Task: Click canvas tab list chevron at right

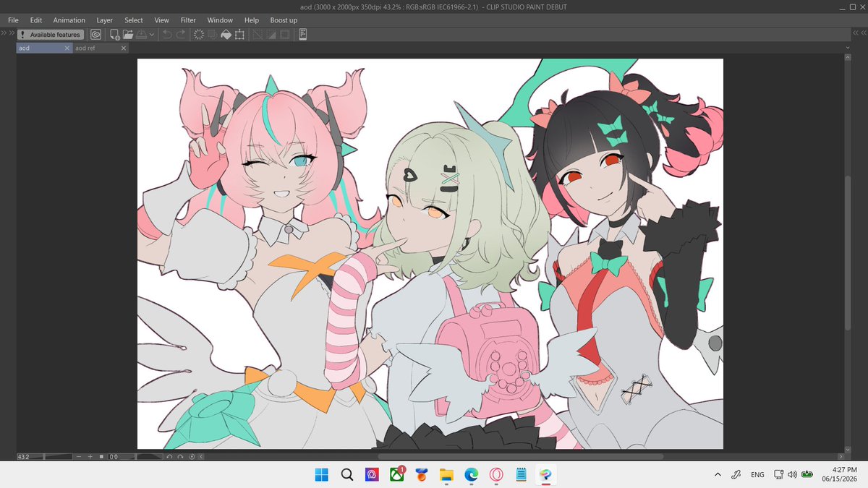Action: pos(846,48)
